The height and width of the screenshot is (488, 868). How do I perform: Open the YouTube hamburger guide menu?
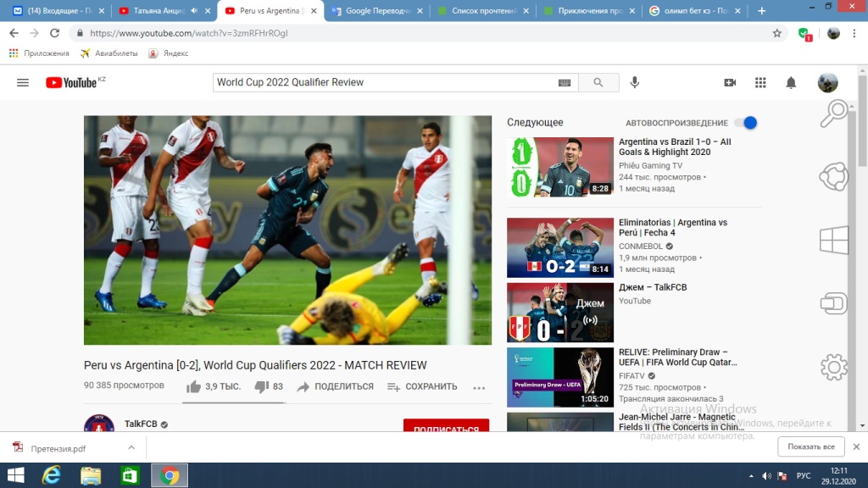(23, 82)
